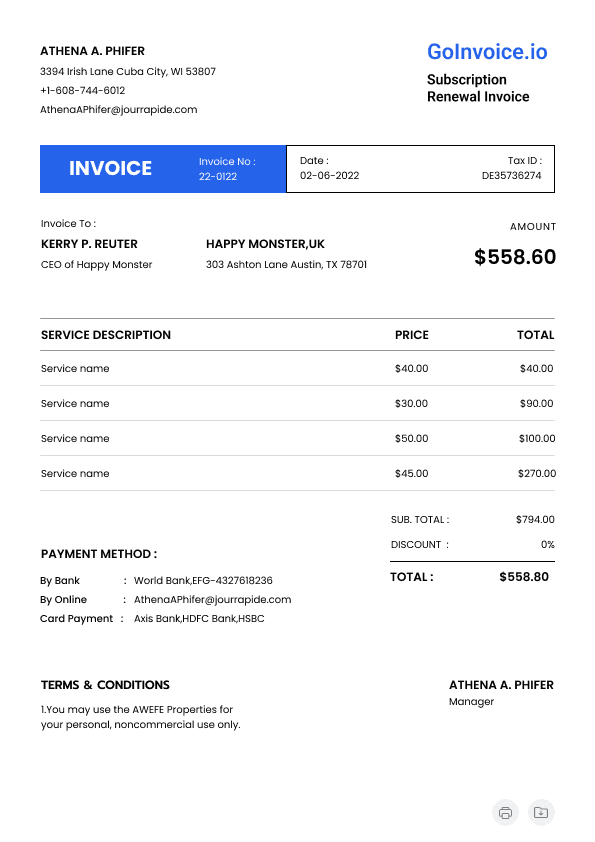This screenshot has height=842, width=595.
Task: Select the date 02-06-2022
Action: 329,176
